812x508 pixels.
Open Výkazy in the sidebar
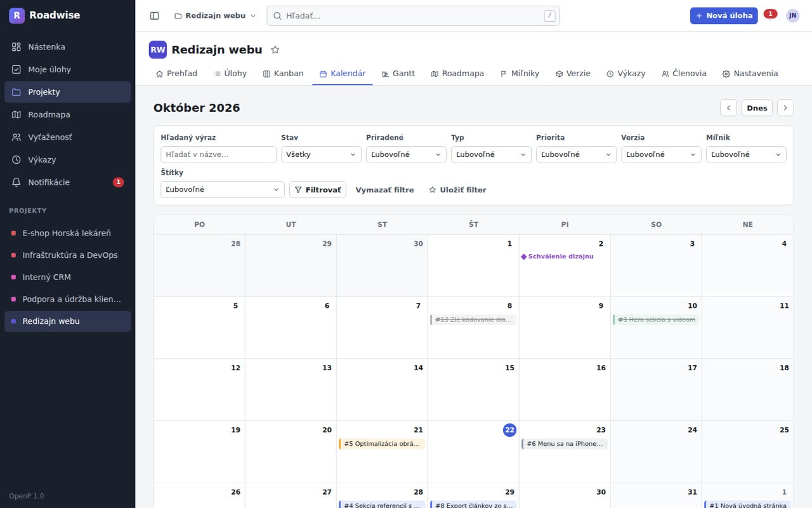pos(68,160)
